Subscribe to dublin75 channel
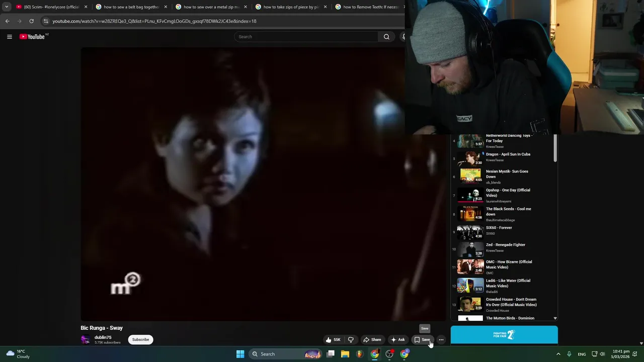This screenshot has height=362, width=644. (x=140, y=340)
